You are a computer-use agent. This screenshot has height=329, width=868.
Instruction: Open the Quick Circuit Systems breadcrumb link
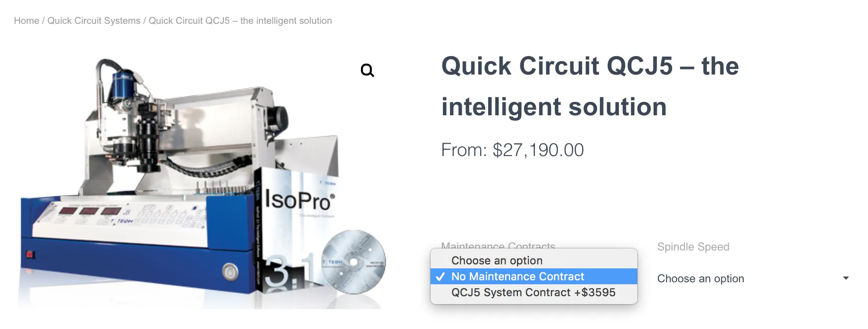tap(93, 21)
